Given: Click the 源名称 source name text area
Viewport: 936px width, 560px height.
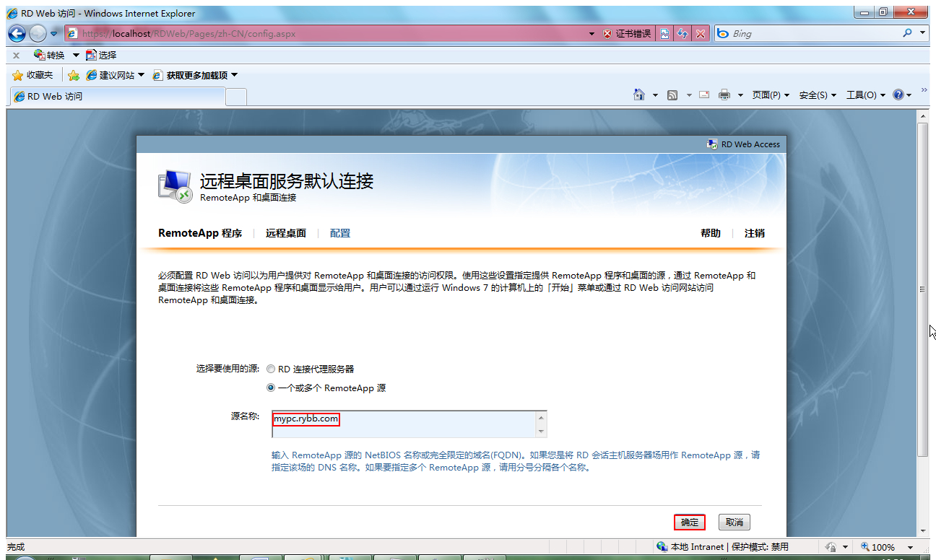Looking at the screenshot, I should pyautogui.click(x=403, y=424).
